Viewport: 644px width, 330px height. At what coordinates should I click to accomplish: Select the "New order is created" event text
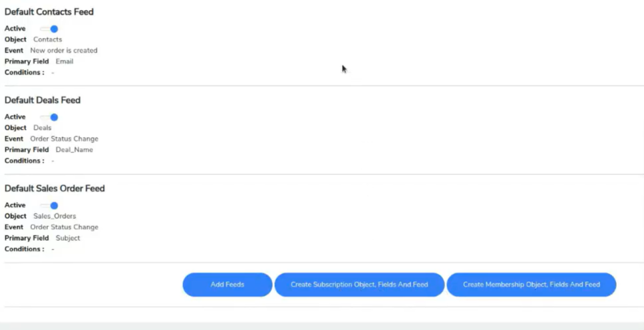point(64,51)
